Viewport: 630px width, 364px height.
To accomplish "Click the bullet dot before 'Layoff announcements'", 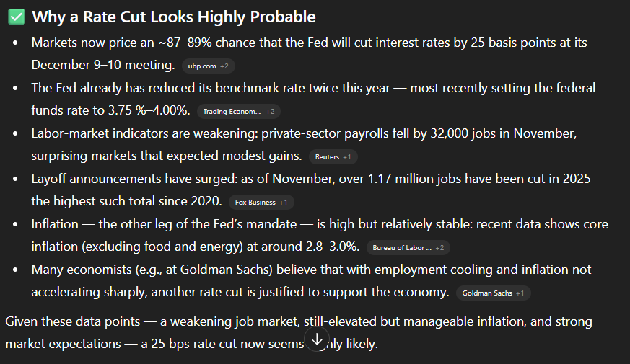I will [x=15, y=179].
